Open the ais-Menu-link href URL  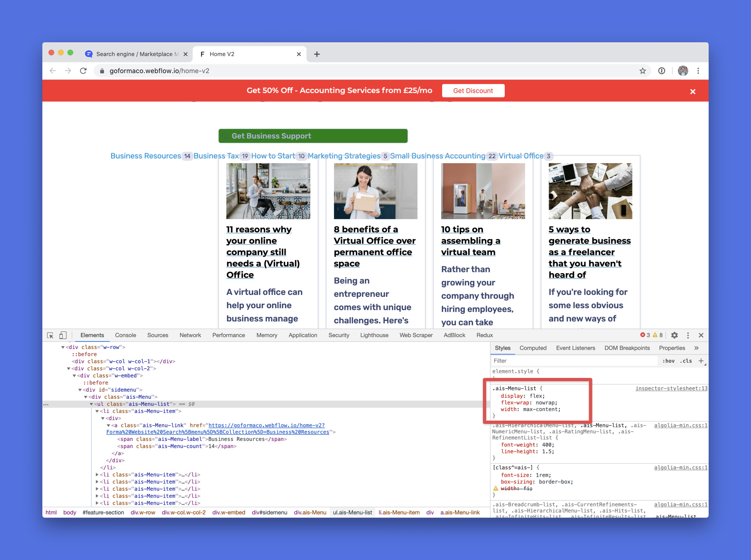click(x=218, y=429)
